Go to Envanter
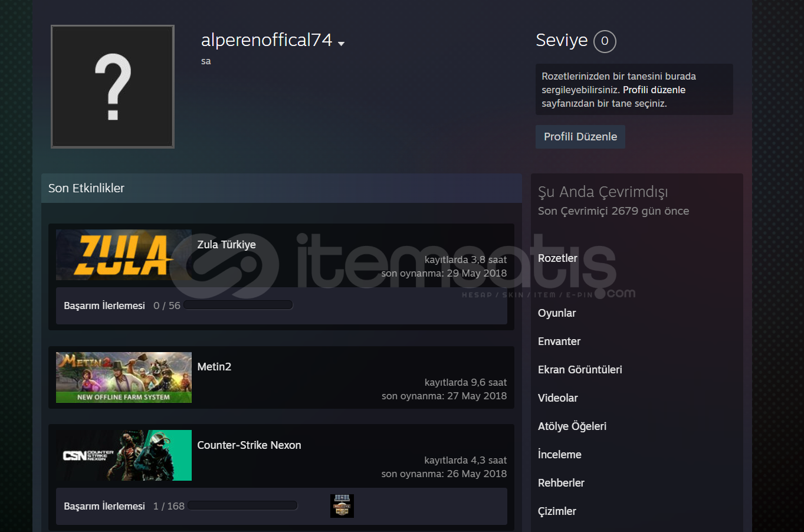 tap(559, 341)
